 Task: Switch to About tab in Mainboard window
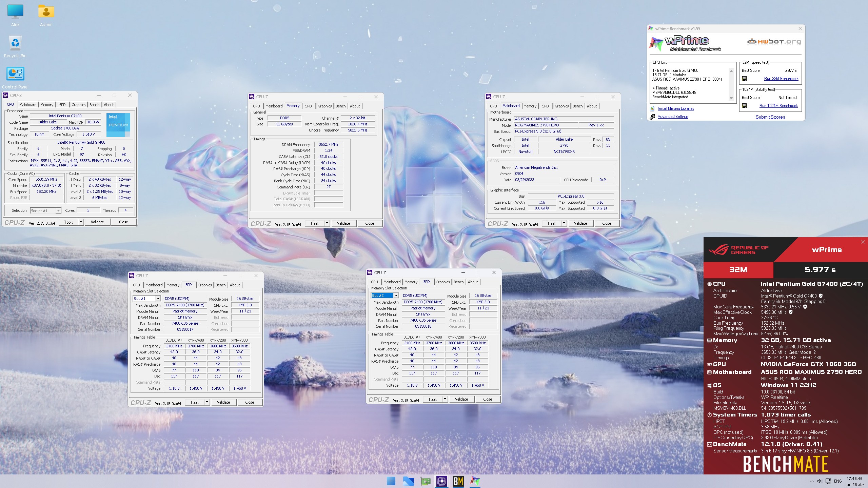[x=592, y=106]
